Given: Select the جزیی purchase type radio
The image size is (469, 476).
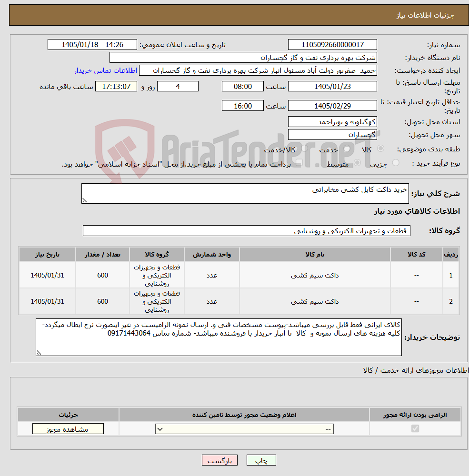Looking at the screenshot, I should pos(396,163).
